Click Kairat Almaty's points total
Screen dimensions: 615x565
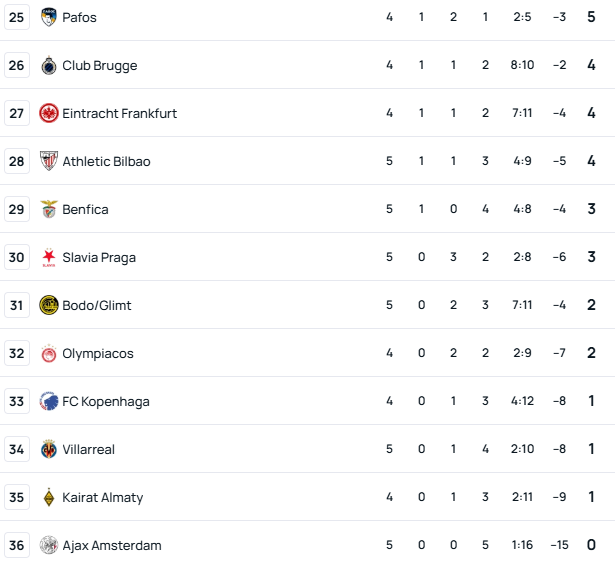pyautogui.click(x=591, y=497)
